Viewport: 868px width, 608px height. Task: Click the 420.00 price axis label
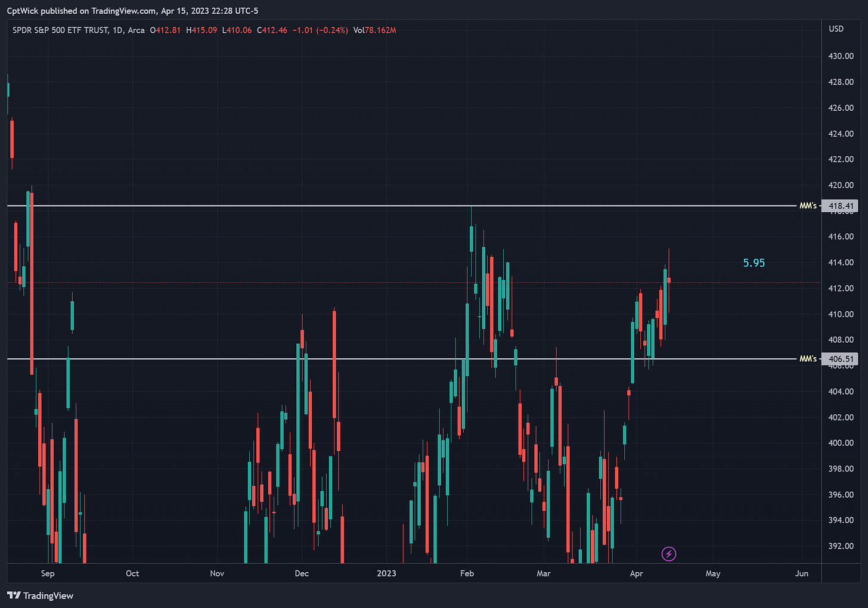[x=841, y=185]
